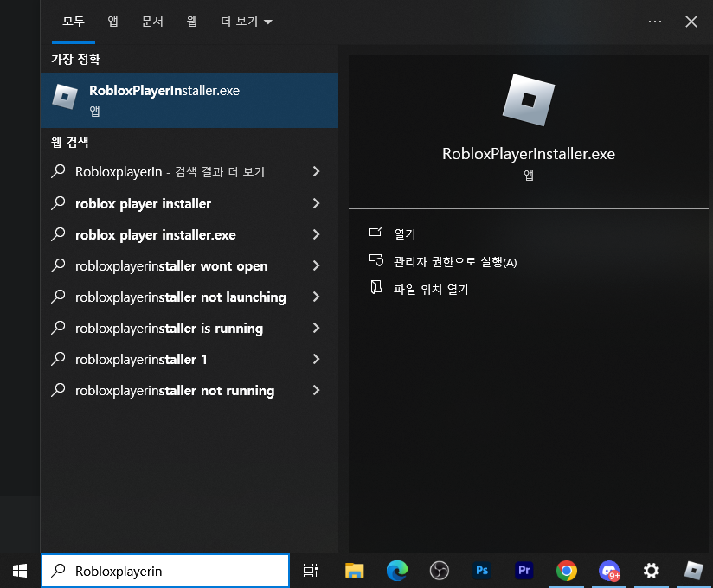Click the open (열기) icon in the preview pane

tap(376, 233)
